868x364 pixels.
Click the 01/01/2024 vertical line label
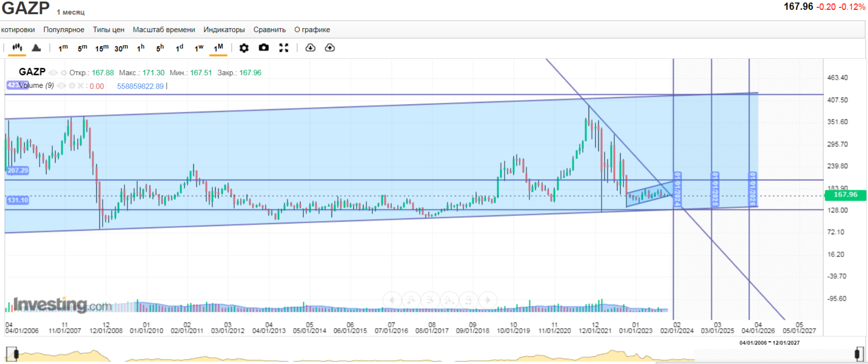click(x=677, y=190)
